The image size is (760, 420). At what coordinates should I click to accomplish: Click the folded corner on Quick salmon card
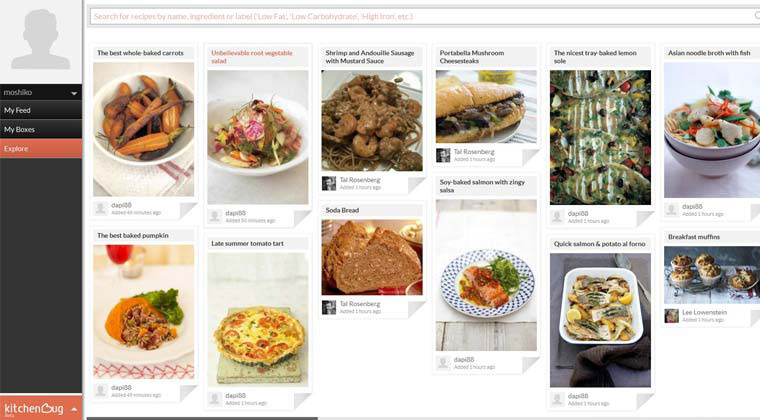[x=645, y=401]
